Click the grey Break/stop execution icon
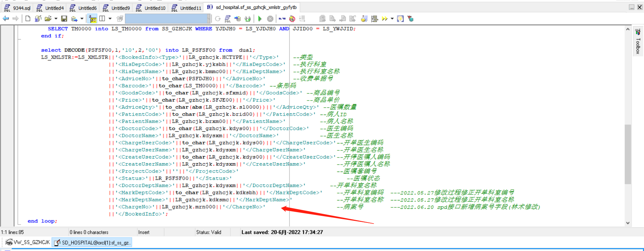Viewport: 644px width, 251px height. click(x=270, y=19)
